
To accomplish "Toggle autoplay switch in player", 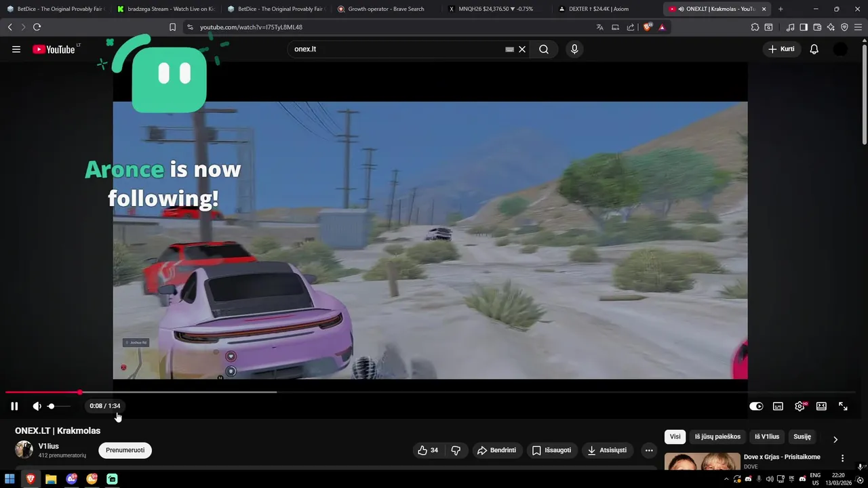I will pos(756,406).
